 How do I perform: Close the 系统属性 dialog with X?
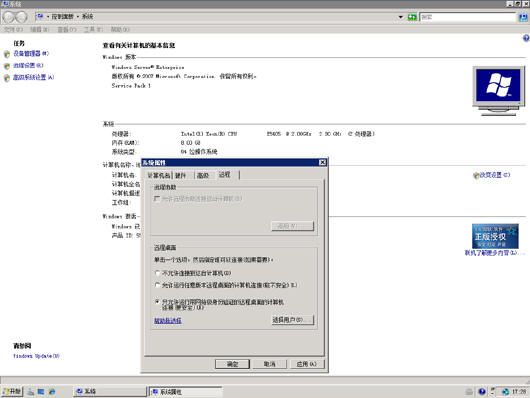pyautogui.click(x=322, y=162)
